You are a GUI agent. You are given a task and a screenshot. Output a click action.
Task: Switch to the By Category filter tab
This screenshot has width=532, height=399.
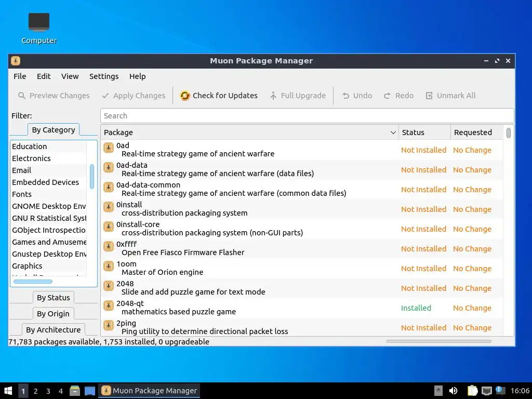coord(54,130)
